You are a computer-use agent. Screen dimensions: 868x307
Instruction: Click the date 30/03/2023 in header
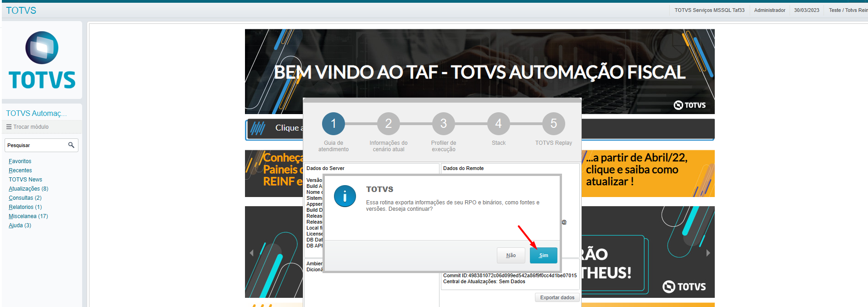(807, 10)
